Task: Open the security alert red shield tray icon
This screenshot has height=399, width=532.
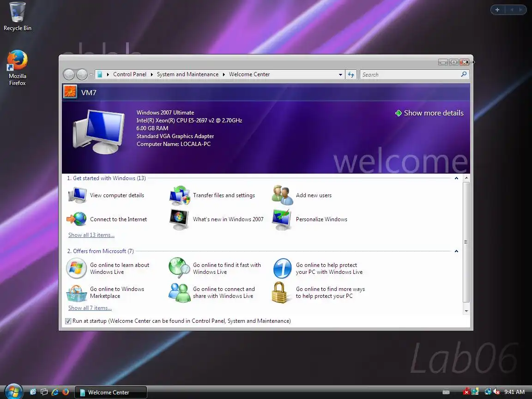Action: [x=466, y=392]
